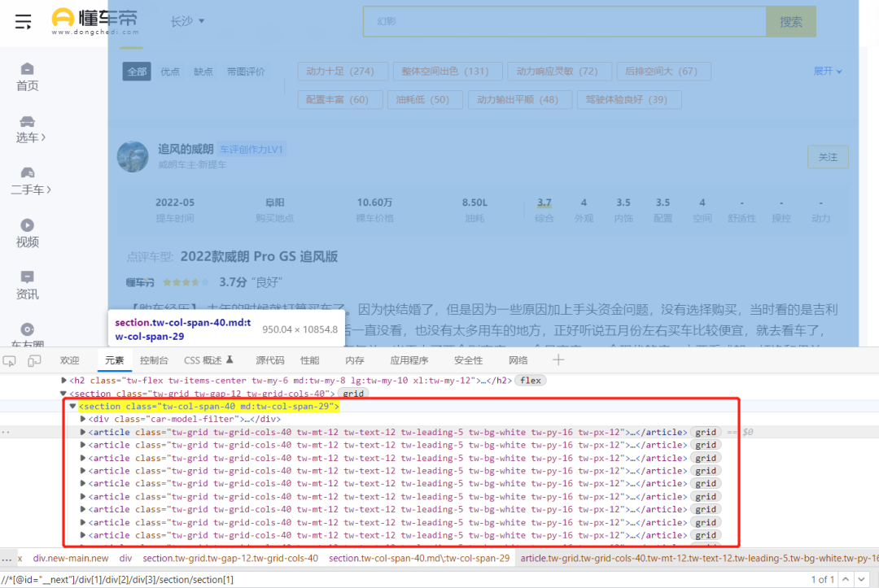Expand the div car-model-filter node
This screenshot has width=879, height=588.
[83, 419]
